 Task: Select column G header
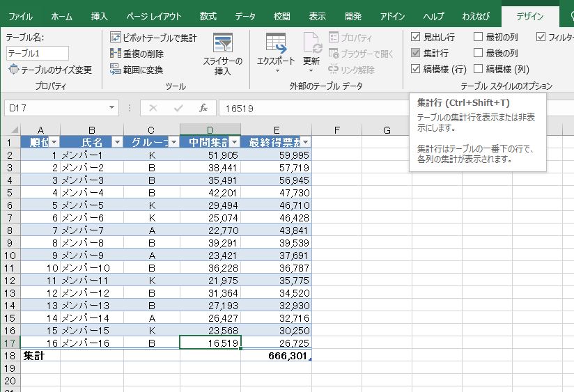pos(387,130)
